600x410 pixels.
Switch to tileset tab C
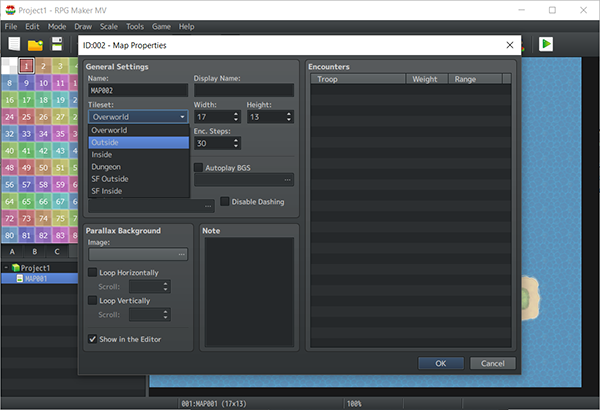57,252
